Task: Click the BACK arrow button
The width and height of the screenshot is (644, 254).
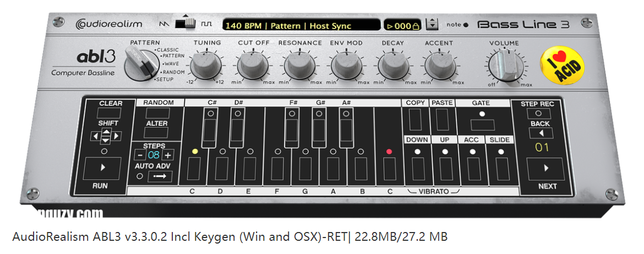Action: pos(541,134)
